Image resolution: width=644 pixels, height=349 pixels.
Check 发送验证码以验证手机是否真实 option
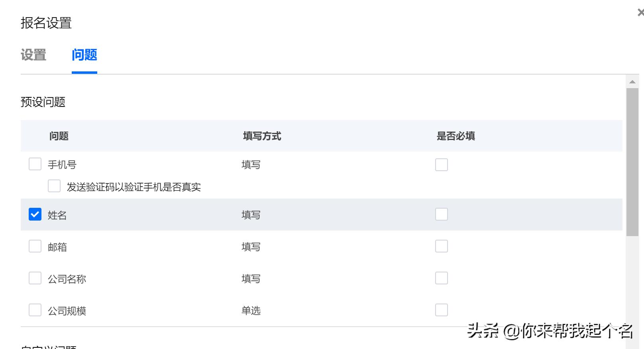click(x=54, y=186)
